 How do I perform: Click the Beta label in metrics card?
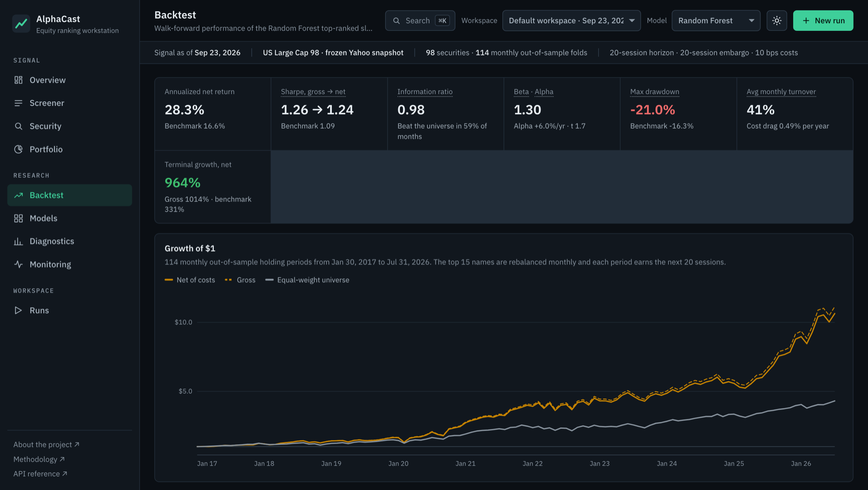click(521, 92)
